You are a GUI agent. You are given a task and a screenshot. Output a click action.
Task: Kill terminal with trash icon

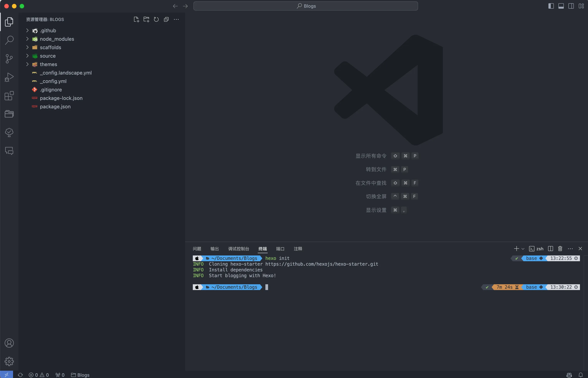560,249
